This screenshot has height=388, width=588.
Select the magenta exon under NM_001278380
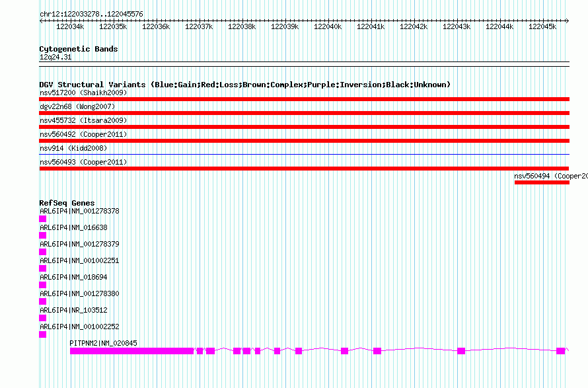pos(43,301)
